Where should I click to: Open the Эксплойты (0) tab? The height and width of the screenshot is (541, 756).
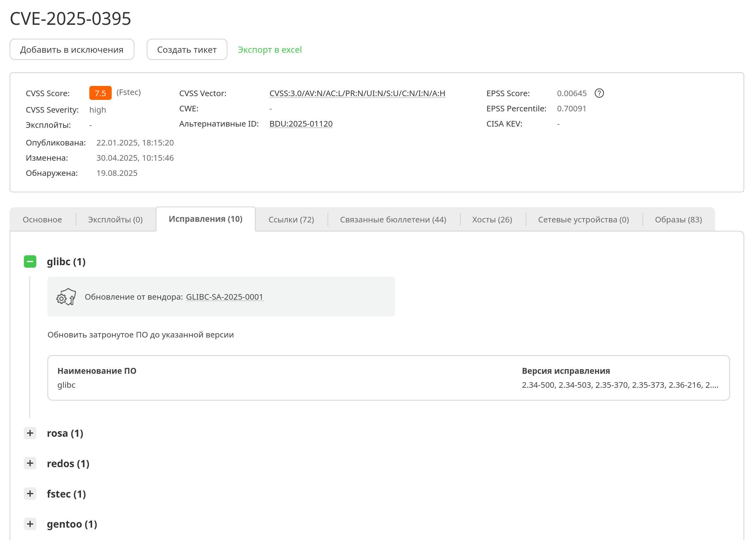115,220
